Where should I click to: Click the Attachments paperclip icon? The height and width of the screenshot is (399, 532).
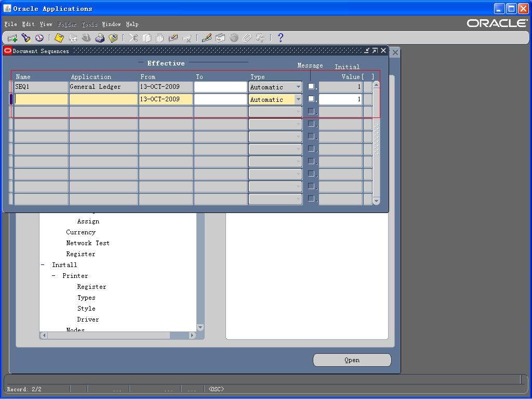pyautogui.click(x=247, y=38)
